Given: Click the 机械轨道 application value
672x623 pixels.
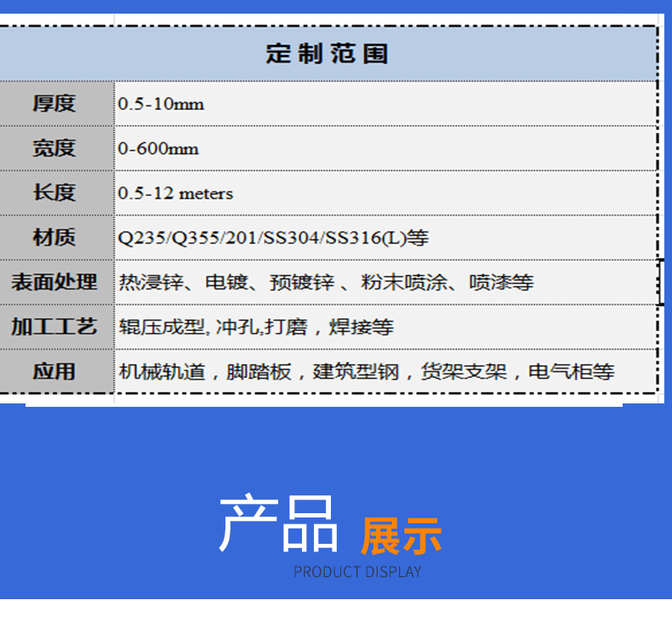Looking at the screenshot, I should click(x=367, y=372).
